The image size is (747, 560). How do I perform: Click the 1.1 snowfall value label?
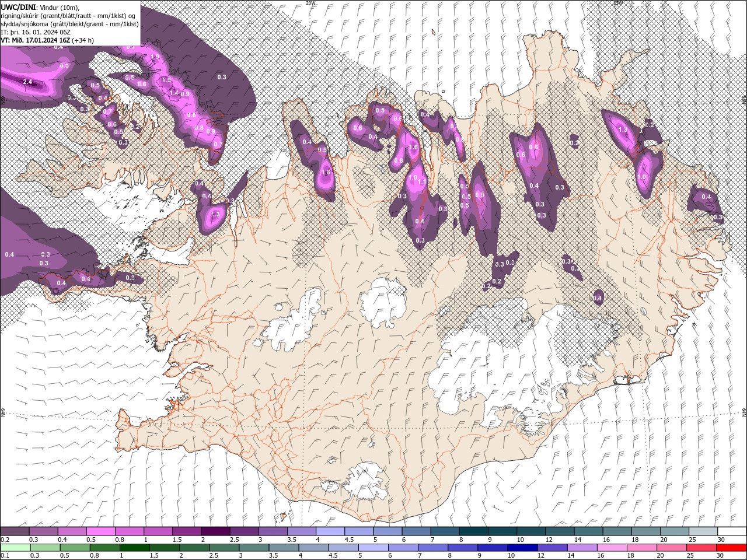(x=421, y=182)
